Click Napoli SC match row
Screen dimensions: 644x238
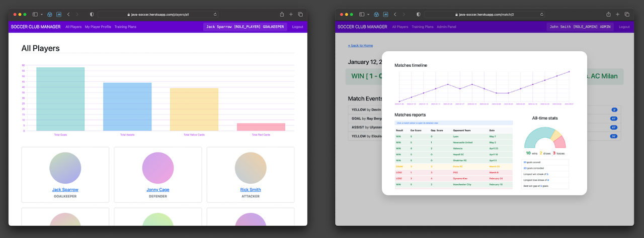coord(453,154)
